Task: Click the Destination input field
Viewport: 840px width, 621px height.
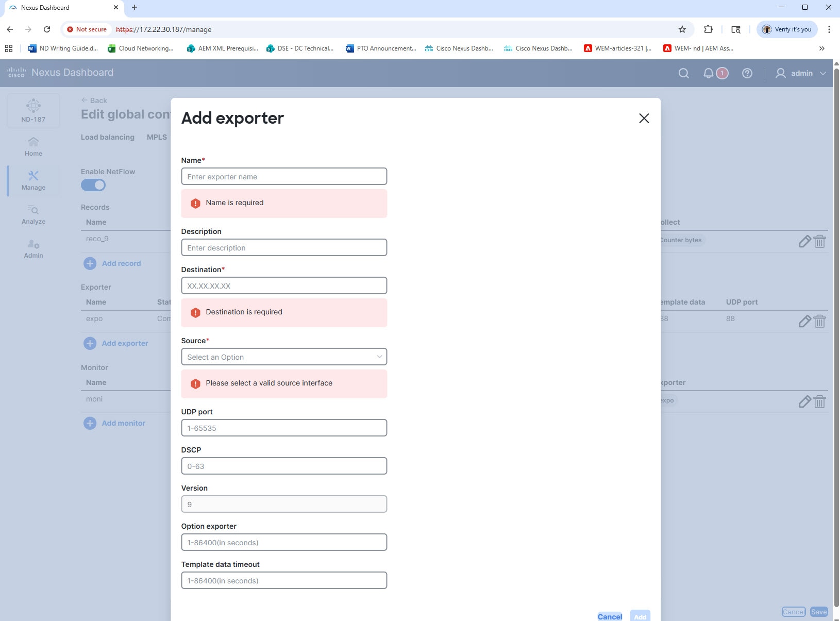Action: (284, 286)
